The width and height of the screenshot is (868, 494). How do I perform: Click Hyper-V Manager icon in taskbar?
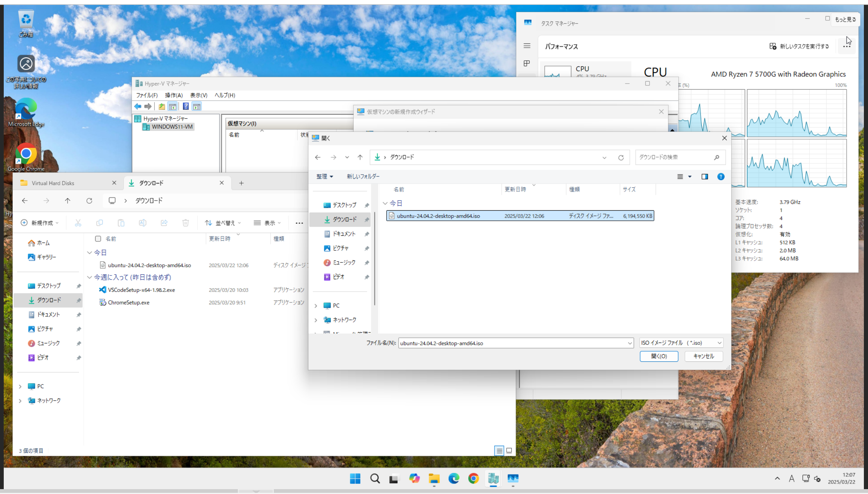493,478
